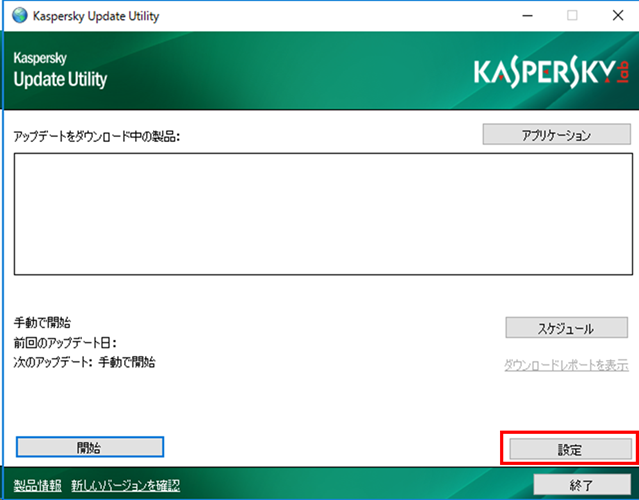Screen dimensions: 639x500
Task: Click アップデートをダウンロード中の製品 label
Action: (x=97, y=136)
